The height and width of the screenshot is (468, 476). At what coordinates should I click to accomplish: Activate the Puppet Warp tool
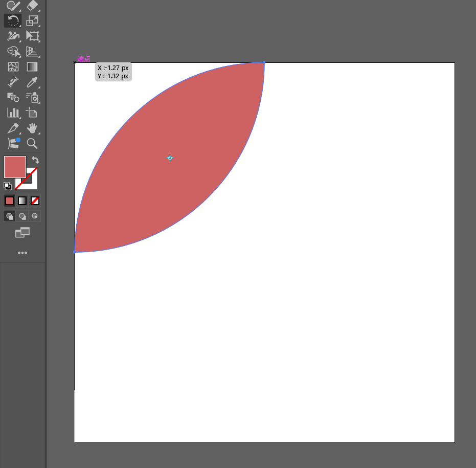[13, 36]
